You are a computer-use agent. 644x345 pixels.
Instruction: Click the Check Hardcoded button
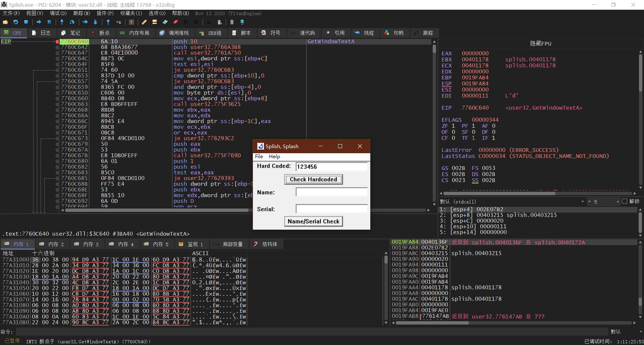click(313, 179)
